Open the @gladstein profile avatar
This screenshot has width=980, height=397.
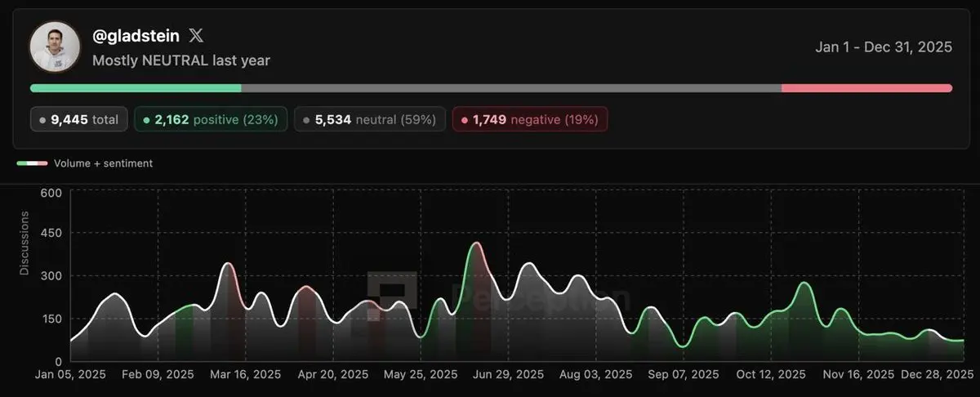(56, 47)
